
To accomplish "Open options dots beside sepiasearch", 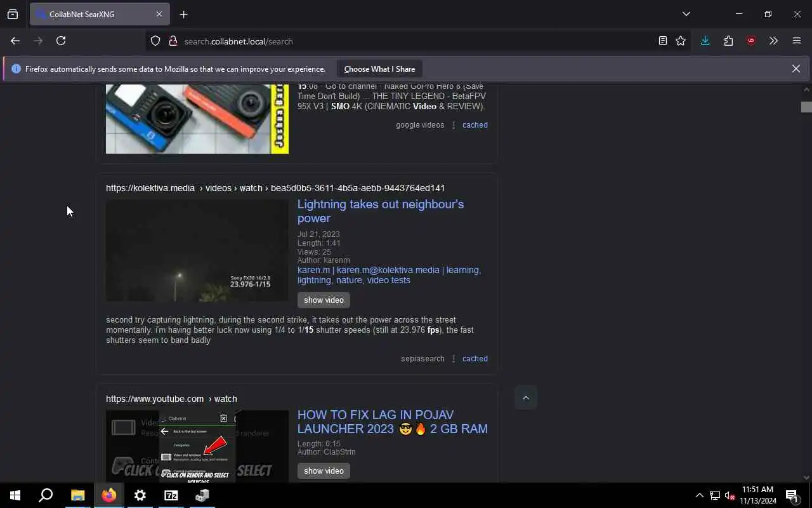I will pyautogui.click(x=454, y=359).
